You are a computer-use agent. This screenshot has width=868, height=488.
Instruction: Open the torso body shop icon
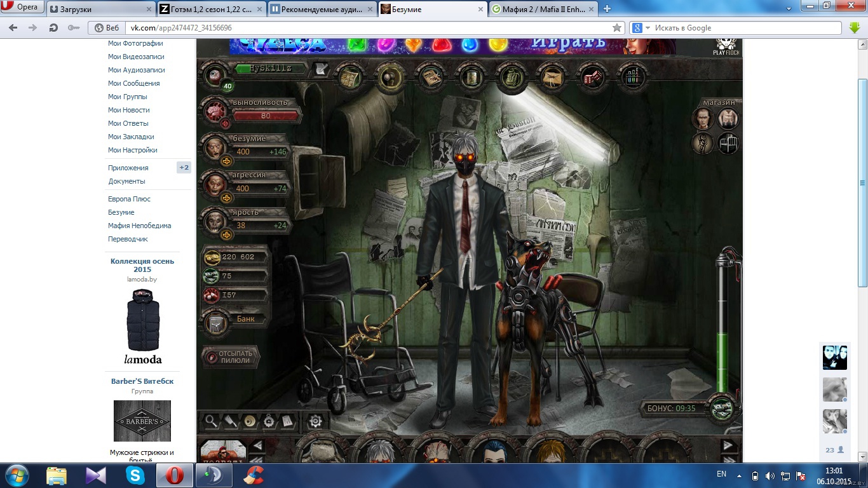coord(728,119)
